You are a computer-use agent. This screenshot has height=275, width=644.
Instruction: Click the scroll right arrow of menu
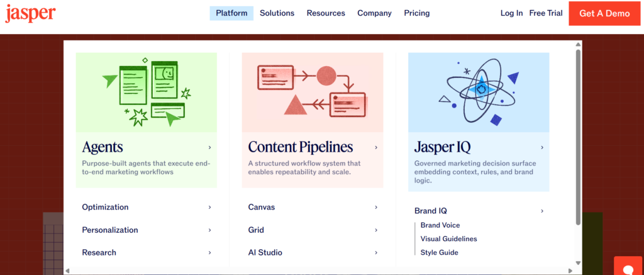pos(570,271)
